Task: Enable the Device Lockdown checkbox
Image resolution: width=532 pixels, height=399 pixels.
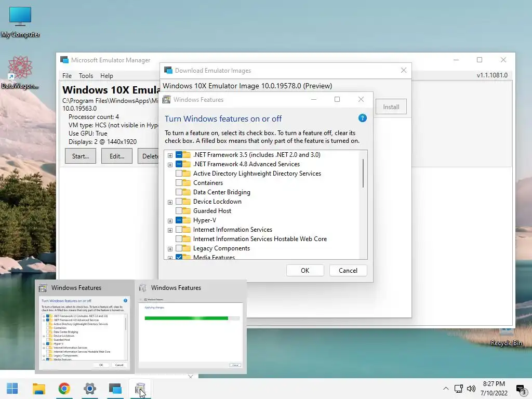Action: tap(179, 202)
